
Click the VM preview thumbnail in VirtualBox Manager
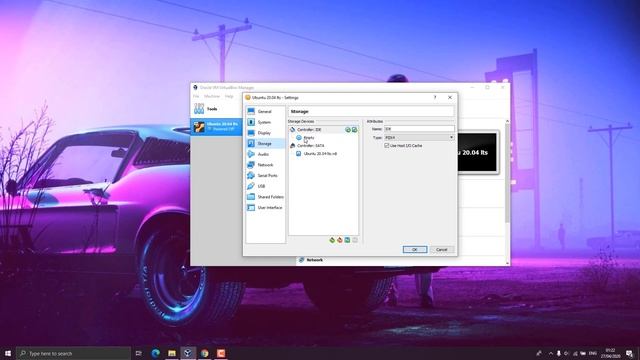[478, 153]
